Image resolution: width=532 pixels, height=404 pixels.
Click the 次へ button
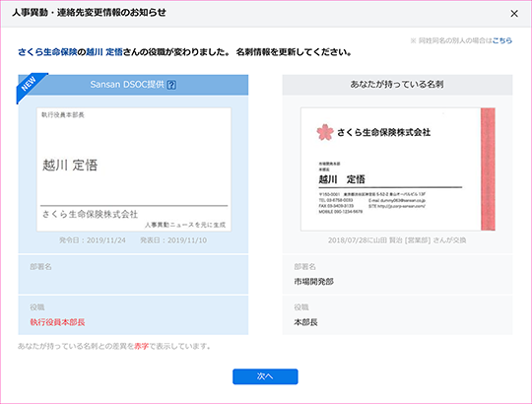[265, 376]
